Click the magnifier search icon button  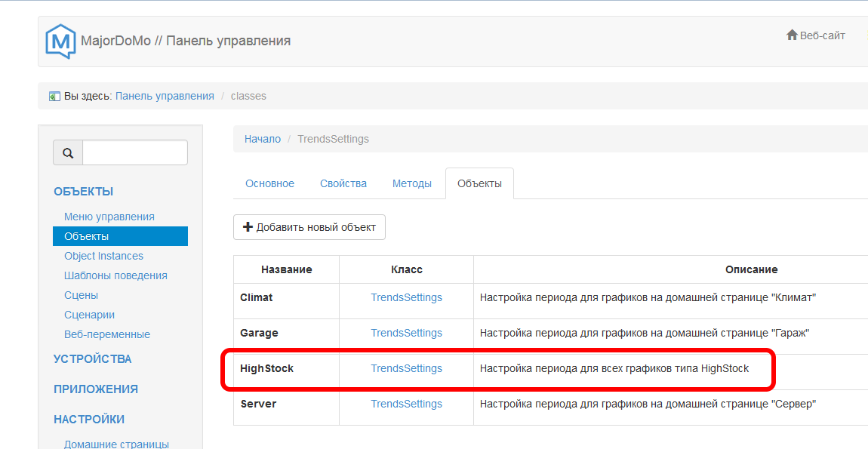[68, 152]
